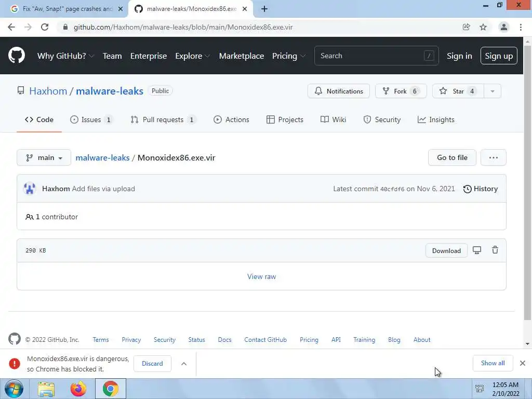Discard the blocked download
This screenshot has width=532, height=399.
click(152, 363)
